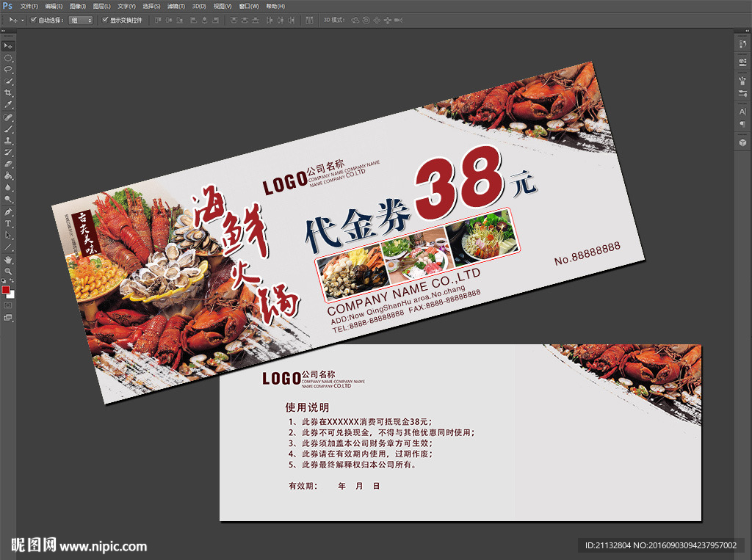Click the 使用说明 heading on the coupon back

[308, 407]
